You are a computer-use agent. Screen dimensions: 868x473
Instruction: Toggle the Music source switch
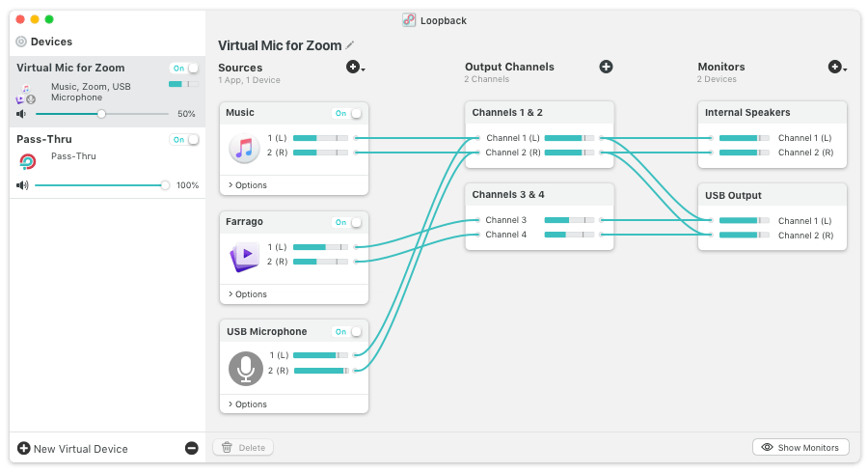coord(347,113)
